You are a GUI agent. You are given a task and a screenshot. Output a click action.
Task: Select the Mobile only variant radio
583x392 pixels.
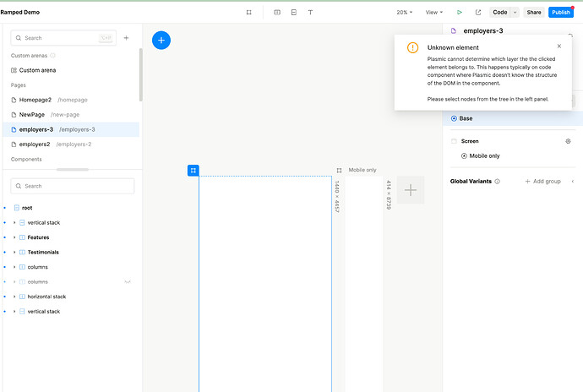(464, 155)
